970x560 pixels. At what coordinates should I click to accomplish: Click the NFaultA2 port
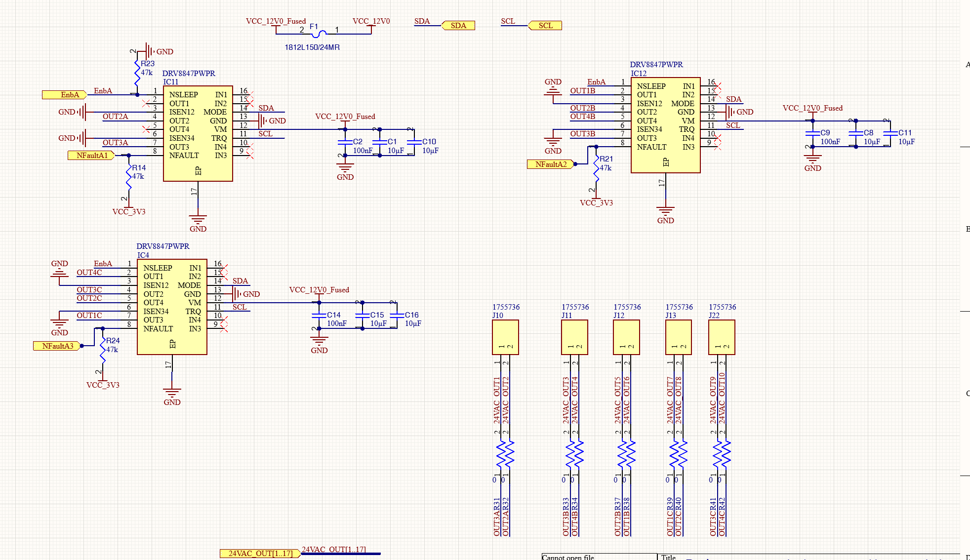point(550,164)
